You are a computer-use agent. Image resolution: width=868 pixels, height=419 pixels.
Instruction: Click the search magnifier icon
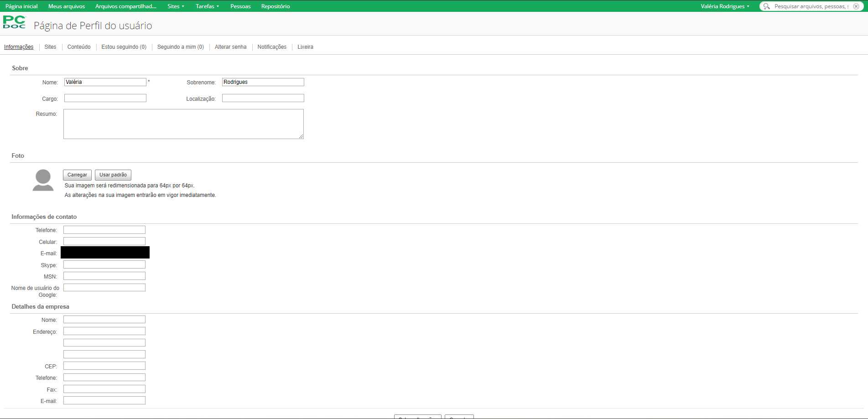(x=767, y=6)
